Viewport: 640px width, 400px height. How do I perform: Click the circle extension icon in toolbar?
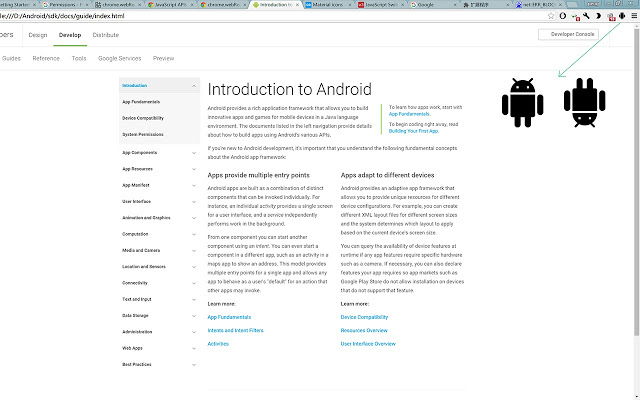click(x=563, y=16)
